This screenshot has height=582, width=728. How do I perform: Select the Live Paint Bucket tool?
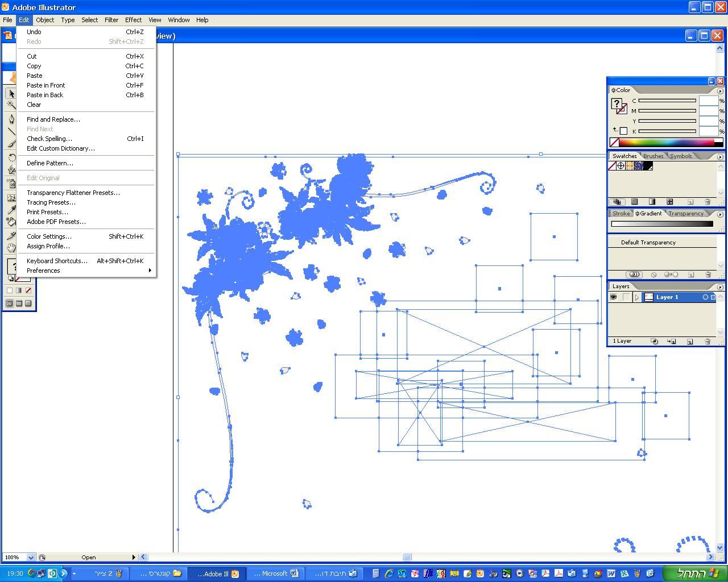point(11,222)
